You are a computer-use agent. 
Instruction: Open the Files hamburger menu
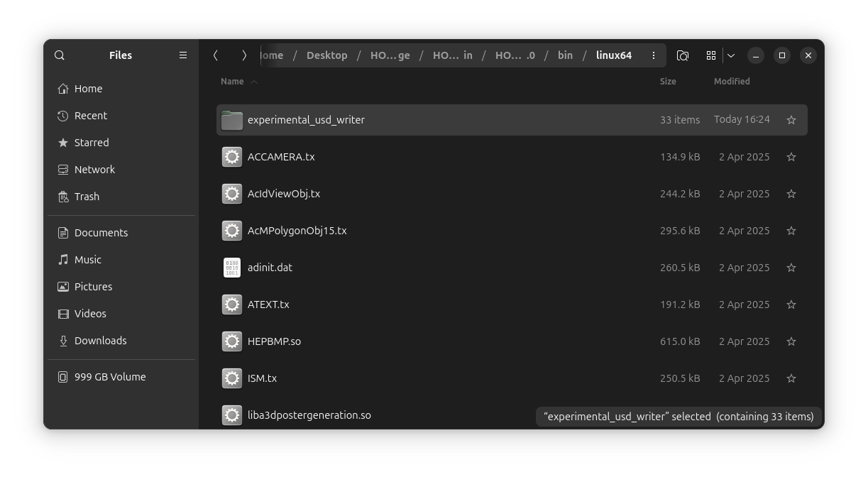click(x=182, y=55)
